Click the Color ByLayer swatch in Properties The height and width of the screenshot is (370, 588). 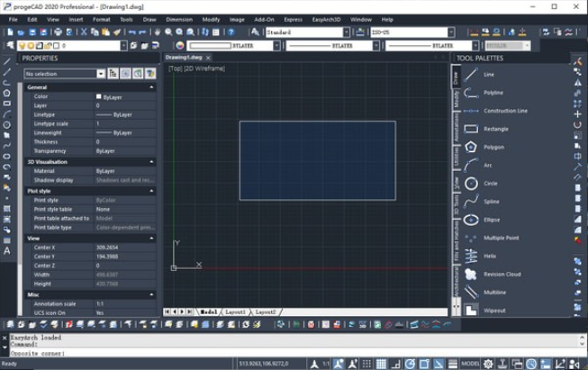point(99,96)
